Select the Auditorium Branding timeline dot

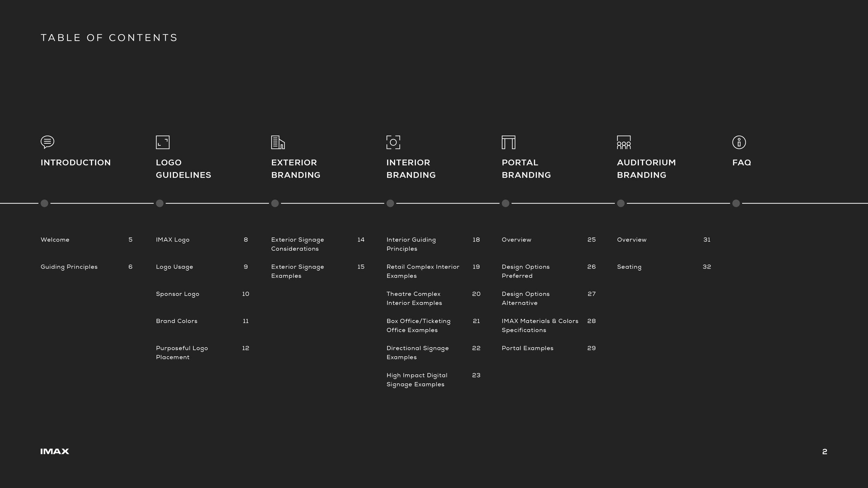click(x=621, y=203)
